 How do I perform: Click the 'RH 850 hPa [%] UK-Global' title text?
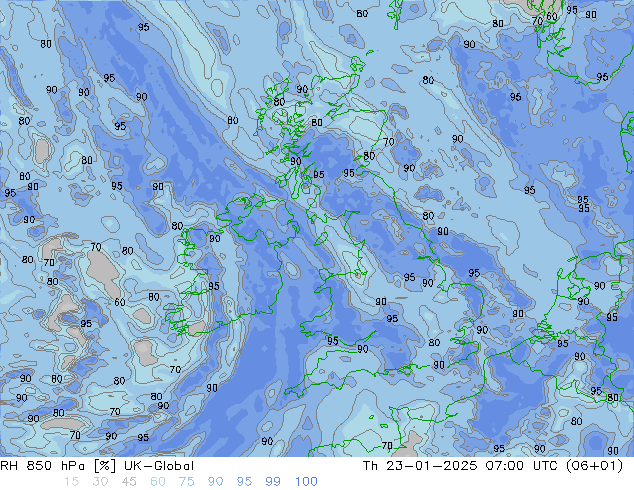tap(97, 466)
